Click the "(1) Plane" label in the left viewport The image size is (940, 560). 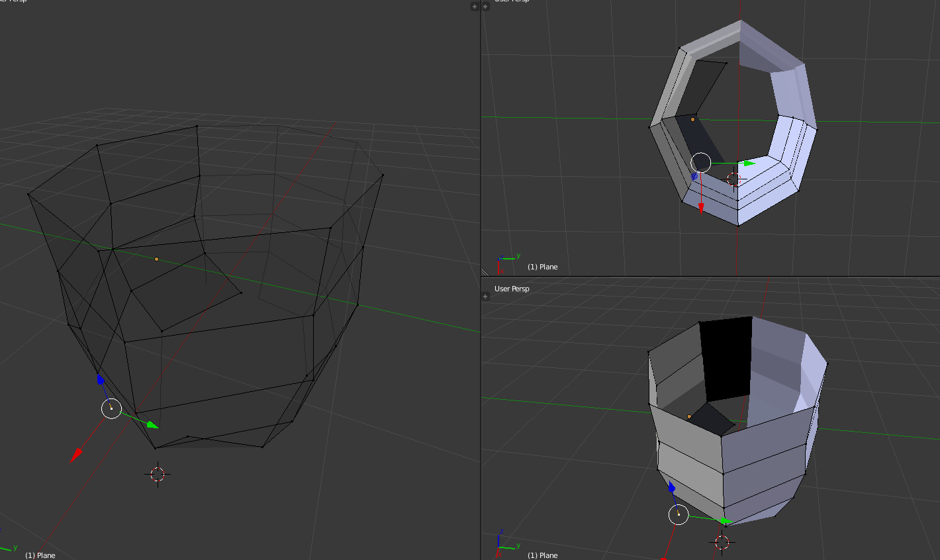point(40,555)
